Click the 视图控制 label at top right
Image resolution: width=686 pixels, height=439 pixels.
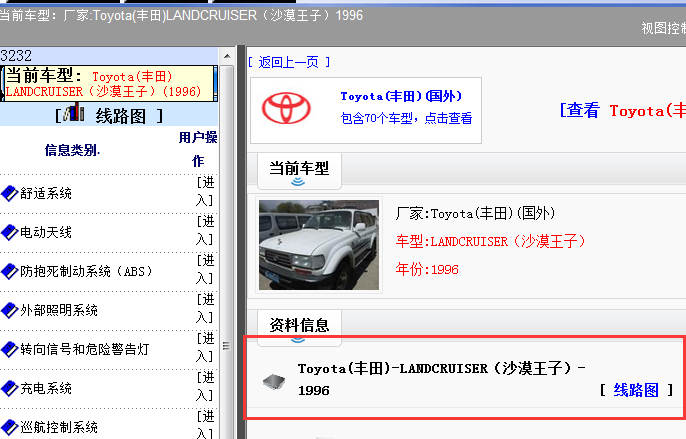pos(664,28)
